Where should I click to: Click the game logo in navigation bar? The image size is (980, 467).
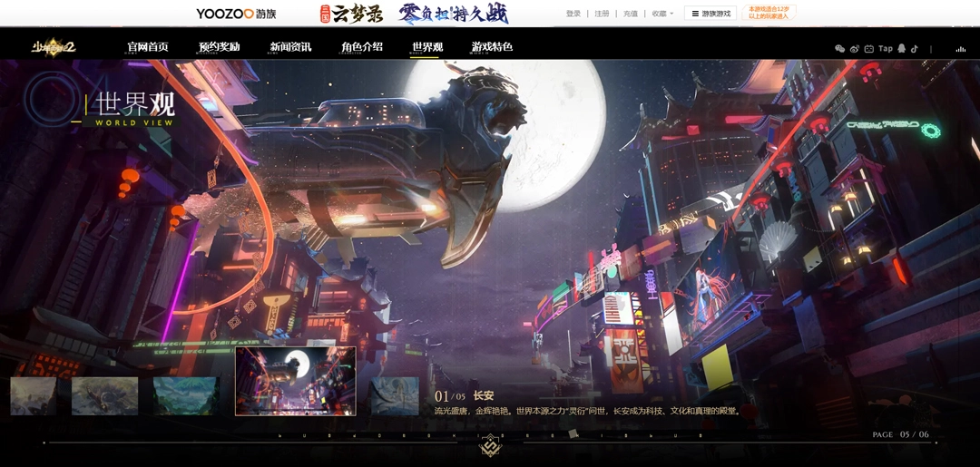coord(54,47)
